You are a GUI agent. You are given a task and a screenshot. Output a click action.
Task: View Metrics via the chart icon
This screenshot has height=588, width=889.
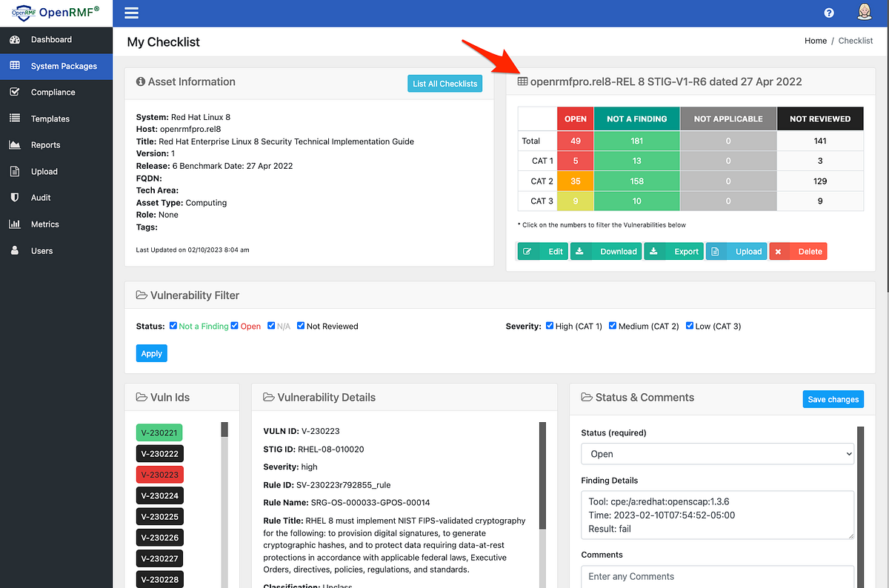click(x=15, y=224)
